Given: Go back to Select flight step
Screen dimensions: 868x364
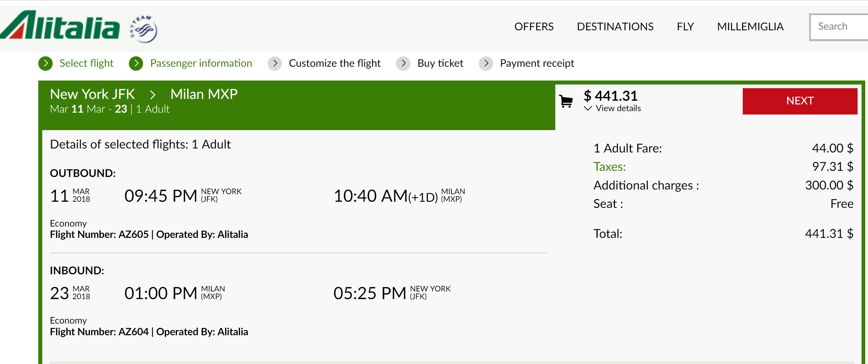Looking at the screenshot, I should point(86,63).
